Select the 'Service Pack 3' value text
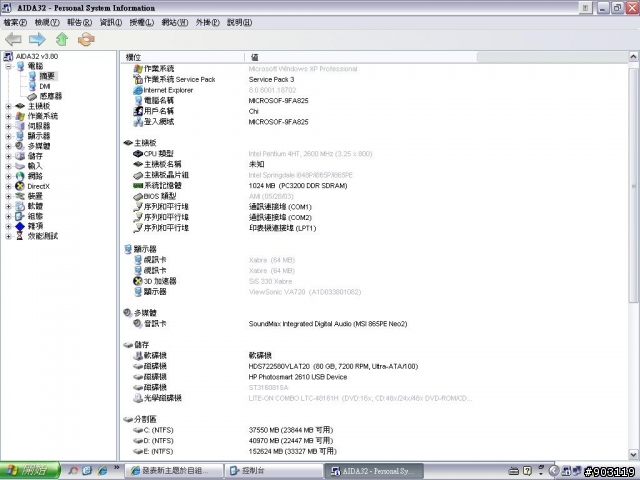640x480 pixels. 271,80
